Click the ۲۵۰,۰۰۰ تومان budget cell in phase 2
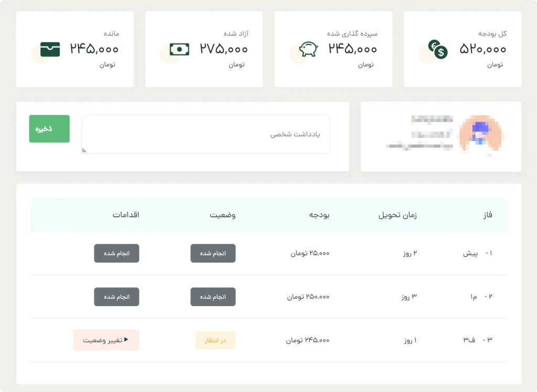Screen dimensions: 537x392 pyautogui.click(x=308, y=297)
